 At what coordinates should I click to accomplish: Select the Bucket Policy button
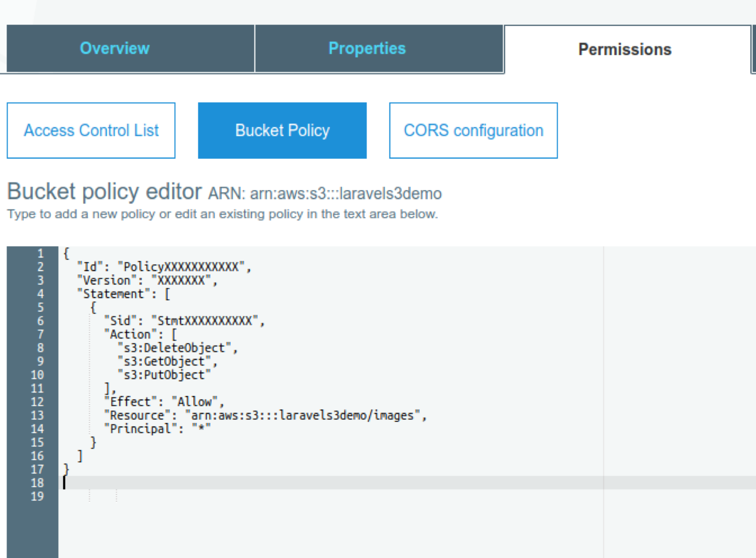[x=282, y=130]
